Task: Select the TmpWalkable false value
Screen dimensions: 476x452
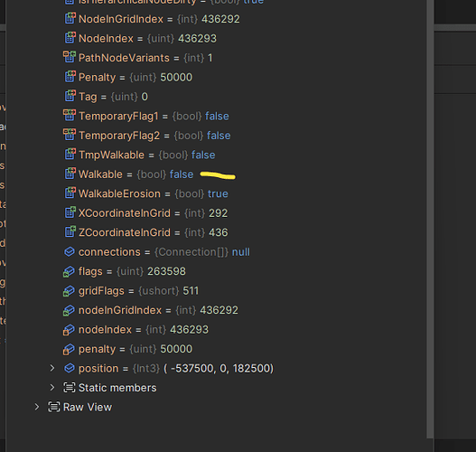Action: (x=203, y=155)
